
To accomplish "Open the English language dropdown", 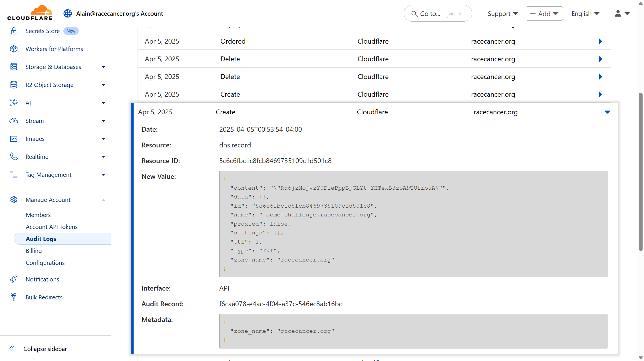I will pos(585,14).
